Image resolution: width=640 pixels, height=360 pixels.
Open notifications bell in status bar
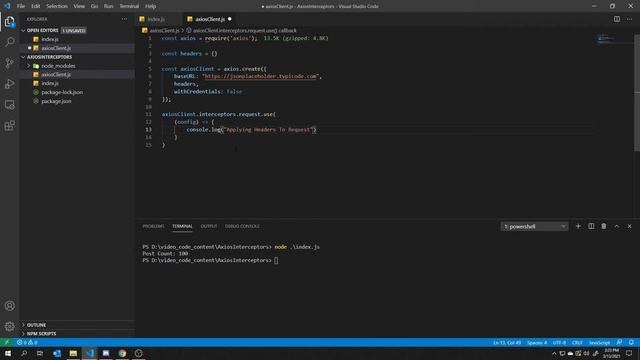[631, 342]
